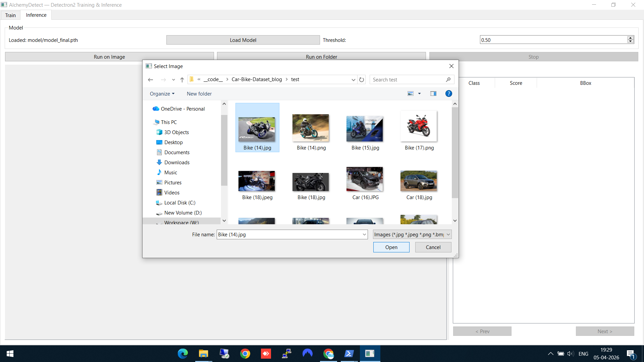This screenshot has width=644, height=362.
Task: Click the up-one-level folder arrow
Action: pos(182,80)
